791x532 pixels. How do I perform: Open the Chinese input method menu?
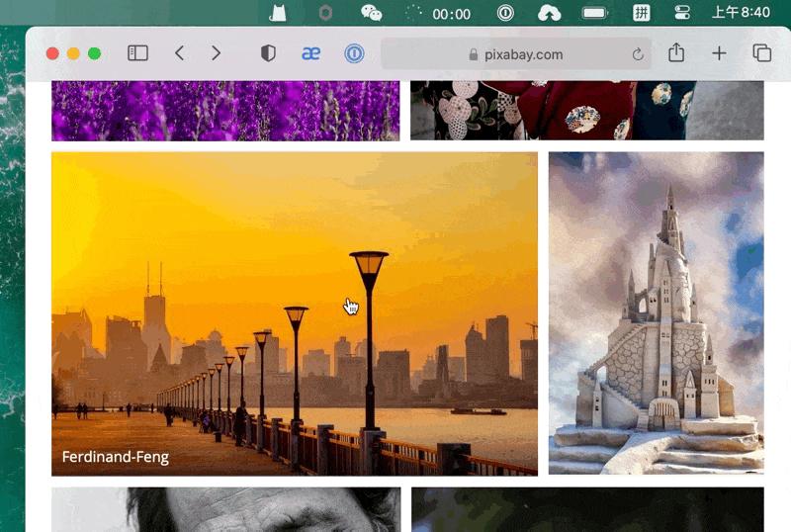pyautogui.click(x=641, y=13)
